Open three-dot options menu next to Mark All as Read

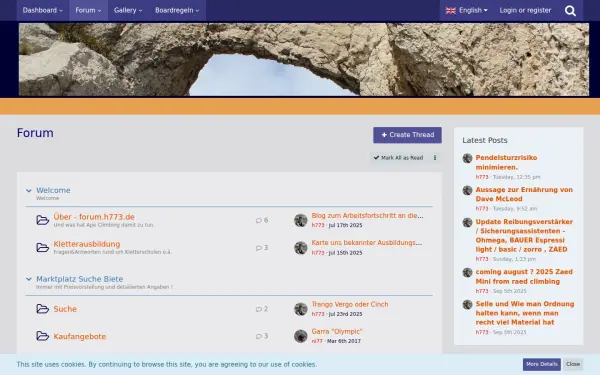(x=435, y=158)
